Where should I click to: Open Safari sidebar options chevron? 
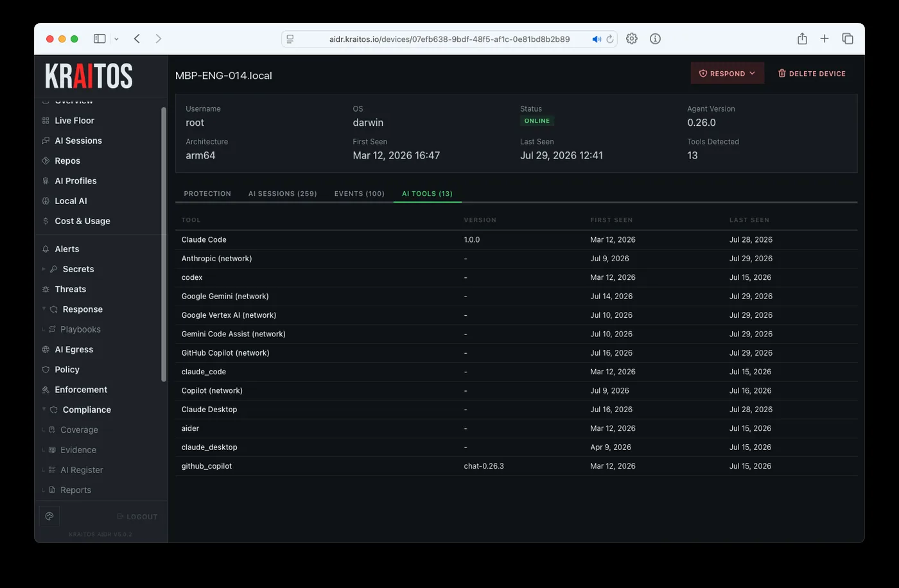tap(116, 39)
